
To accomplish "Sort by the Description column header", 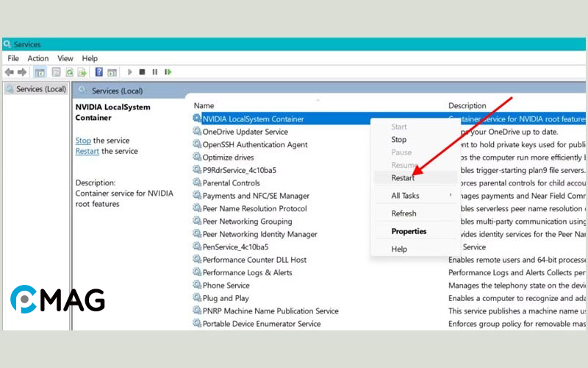I will click(x=467, y=106).
